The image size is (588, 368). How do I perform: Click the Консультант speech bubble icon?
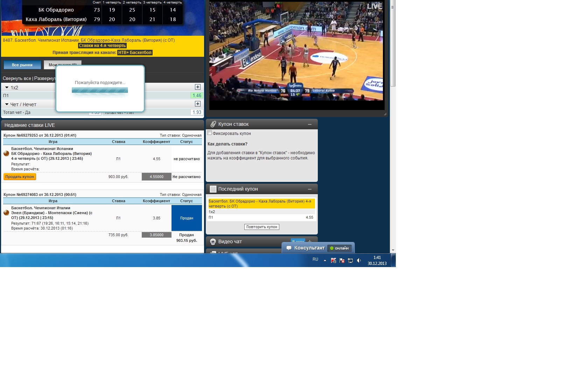pos(289,248)
